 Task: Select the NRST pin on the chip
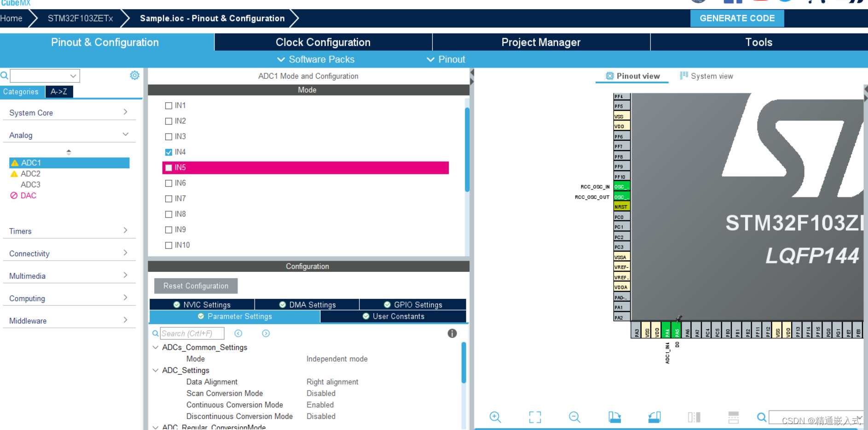pyautogui.click(x=622, y=207)
